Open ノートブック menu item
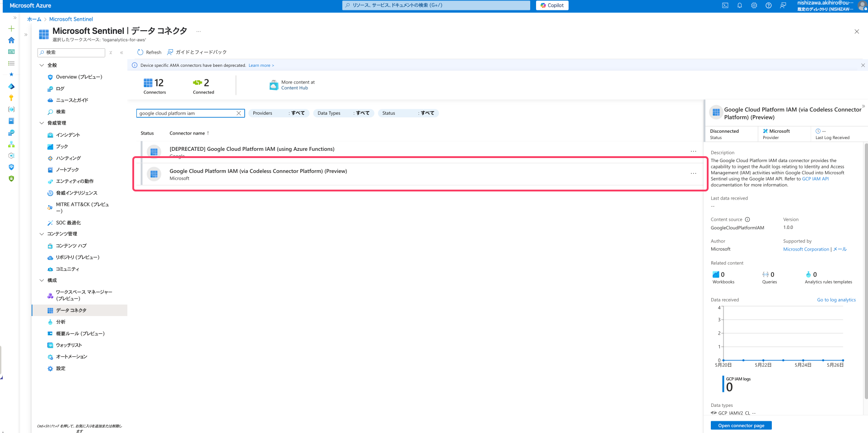The width and height of the screenshot is (868, 433). pyautogui.click(x=67, y=170)
